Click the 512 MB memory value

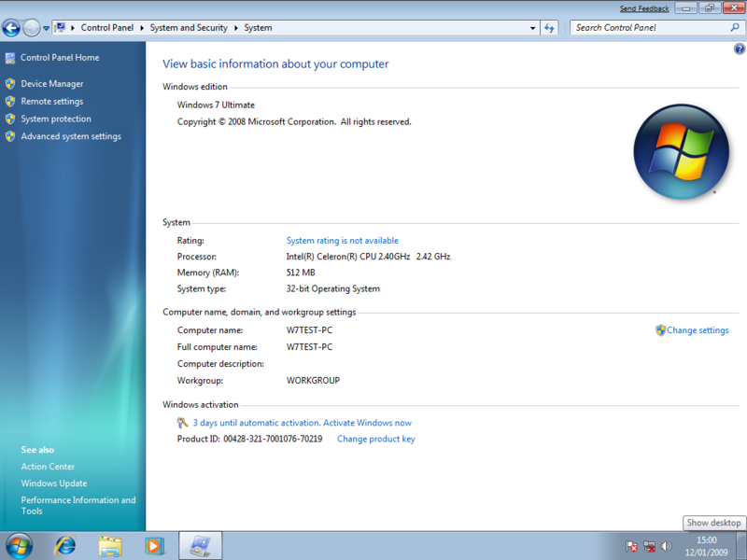pyautogui.click(x=301, y=273)
